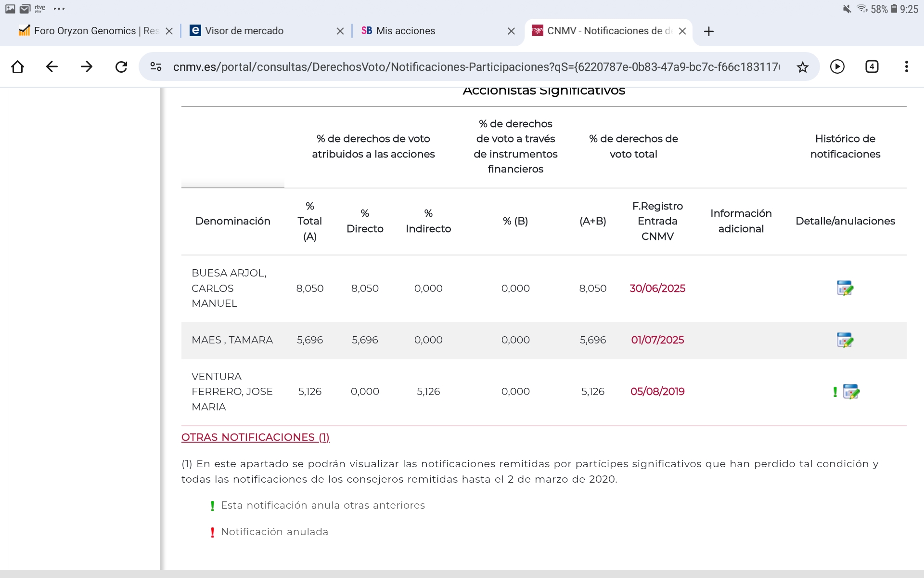The image size is (924, 578).
Task: Open detail icon for BUESA ARJOL row
Action: 845,288
